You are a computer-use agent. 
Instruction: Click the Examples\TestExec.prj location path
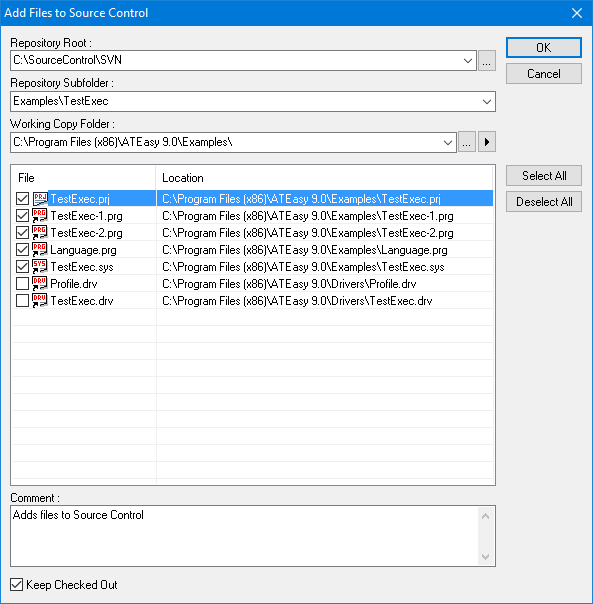click(301, 199)
